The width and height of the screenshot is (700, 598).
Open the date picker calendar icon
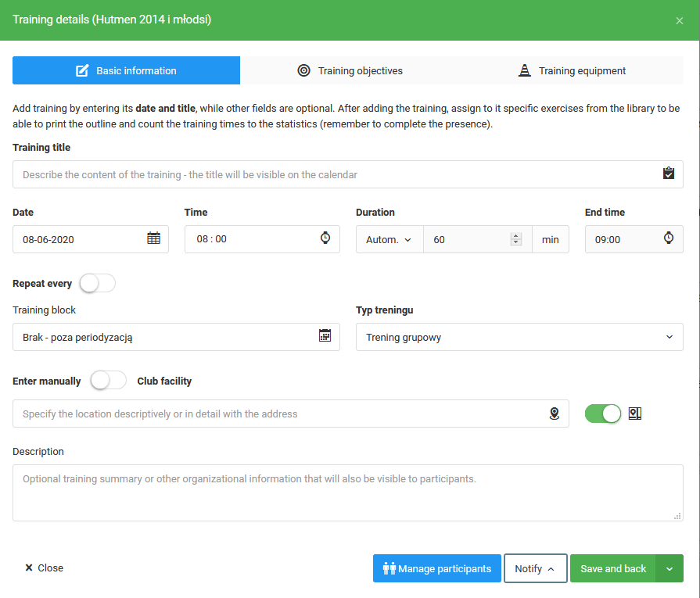153,238
